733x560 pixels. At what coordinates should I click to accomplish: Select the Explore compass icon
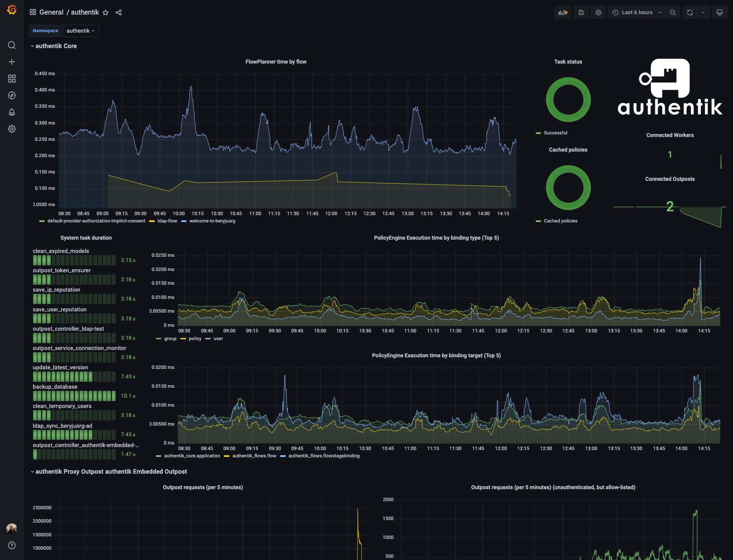point(12,95)
